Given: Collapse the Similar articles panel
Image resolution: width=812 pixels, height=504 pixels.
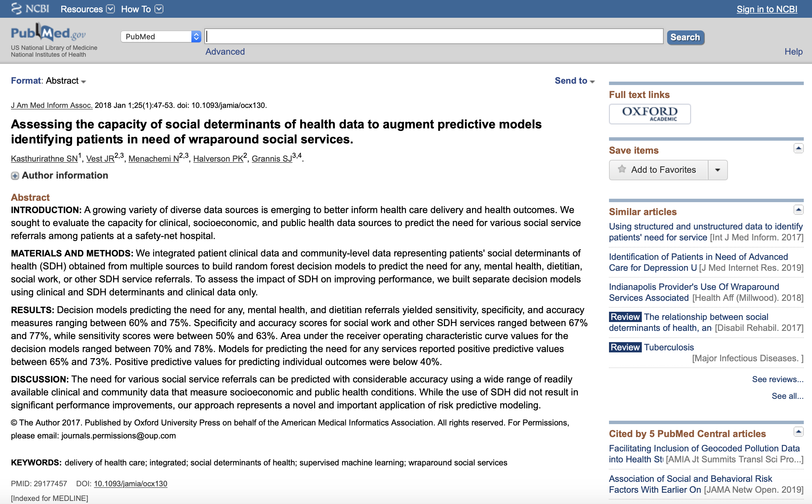Looking at the screenshot, I should [798, 210].
